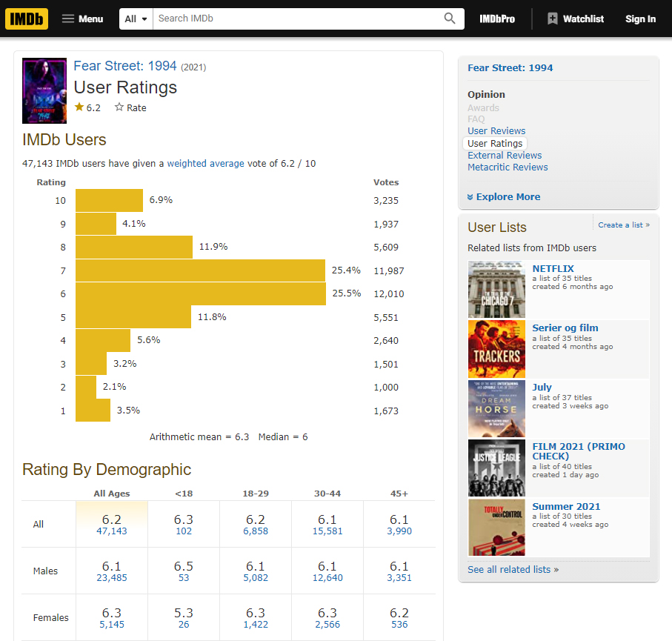The height and width of the screenshot is (641, 672).
Task: Open Males 23,485 votes link
Action: coord(112,578)
